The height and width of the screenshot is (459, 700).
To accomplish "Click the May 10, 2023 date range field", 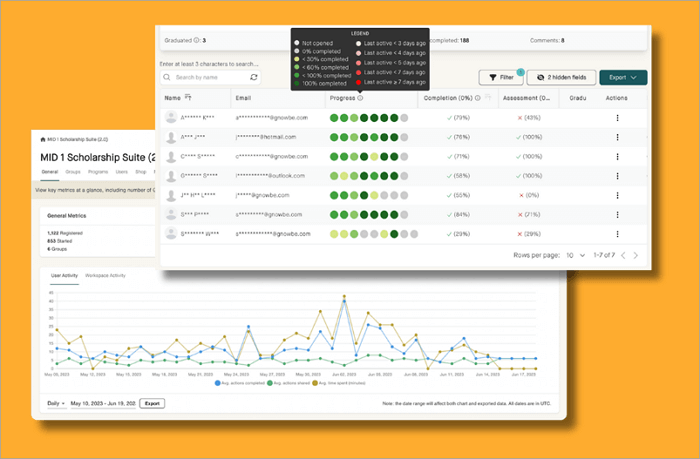I will 103,403.
